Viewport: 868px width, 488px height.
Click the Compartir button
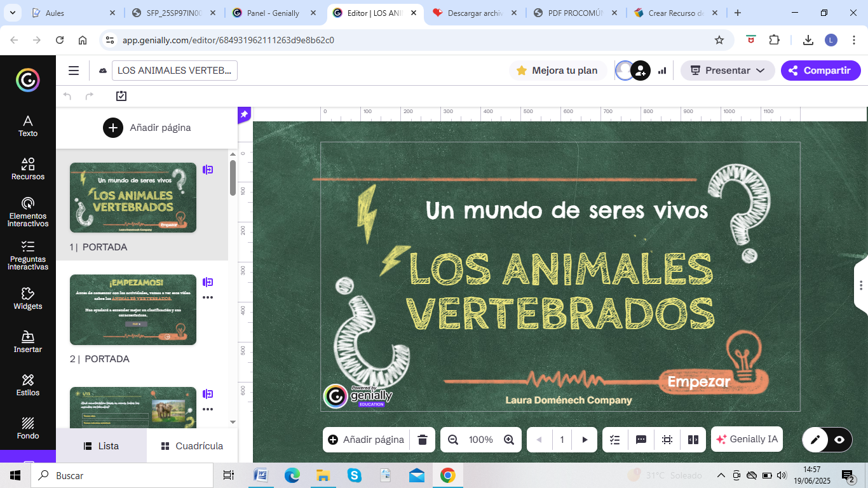pyautogui.click(x=820, y=71)
